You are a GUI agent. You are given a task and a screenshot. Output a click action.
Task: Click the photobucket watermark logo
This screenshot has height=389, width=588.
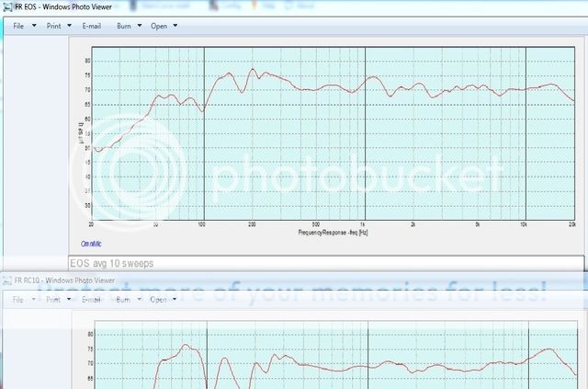147,173
